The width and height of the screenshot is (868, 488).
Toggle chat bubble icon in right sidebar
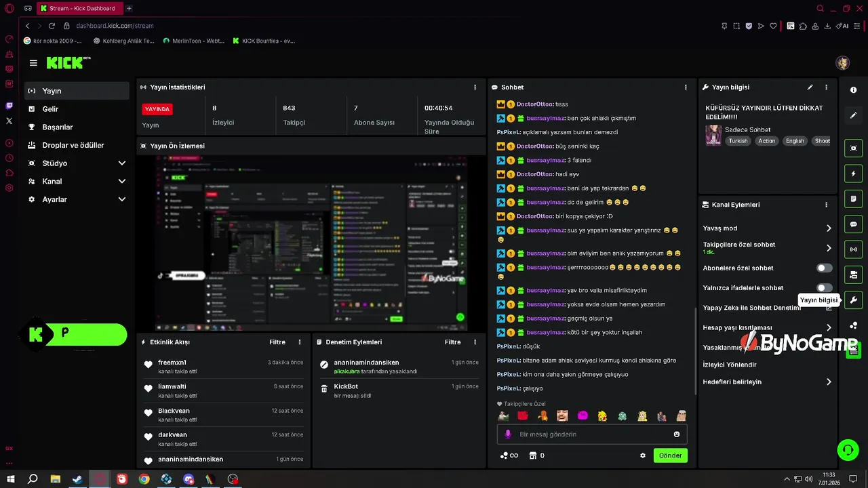pos(853,224)
